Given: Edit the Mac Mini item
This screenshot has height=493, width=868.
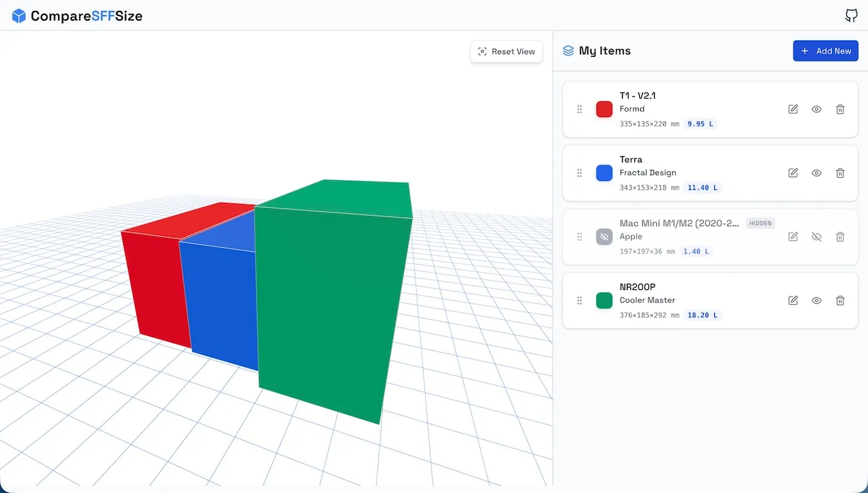Looking at the screenshot, I should [793, 237].
